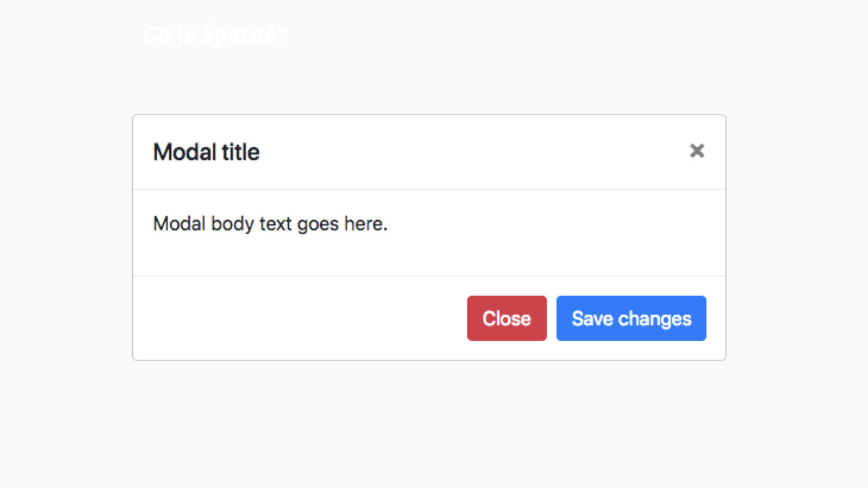
Task: Click the word "here." ending the body text
Action: 366,224
